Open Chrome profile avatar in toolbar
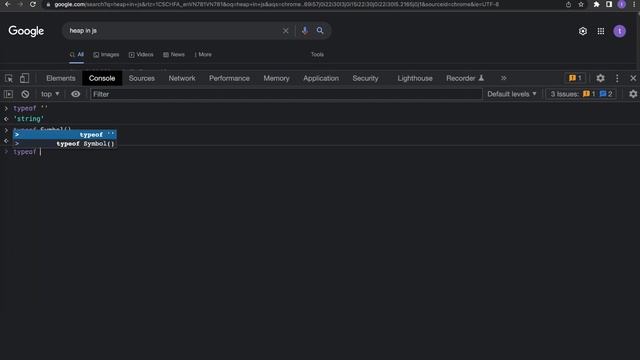640x360 pixels. coord(622,4)
